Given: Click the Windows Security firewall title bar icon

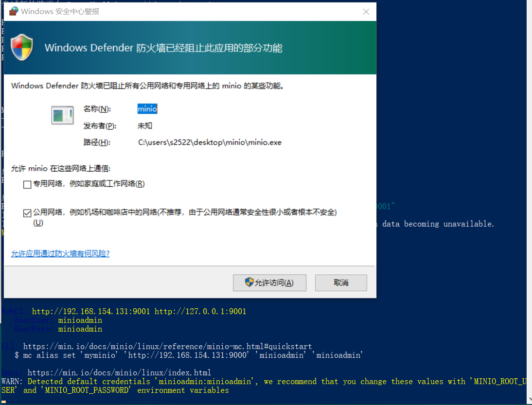Looking at the screenshot, I should [x=14, y=11].
